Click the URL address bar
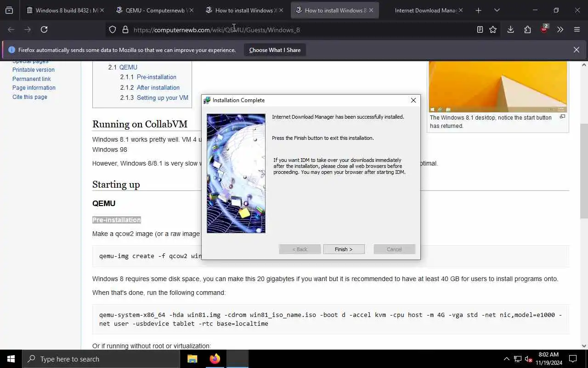Viewport: 588px width, 368px height. coord(303,29)
